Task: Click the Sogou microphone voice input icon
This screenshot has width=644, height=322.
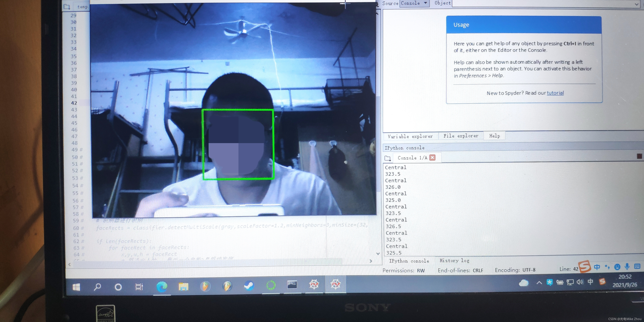Action: [627, 267]
